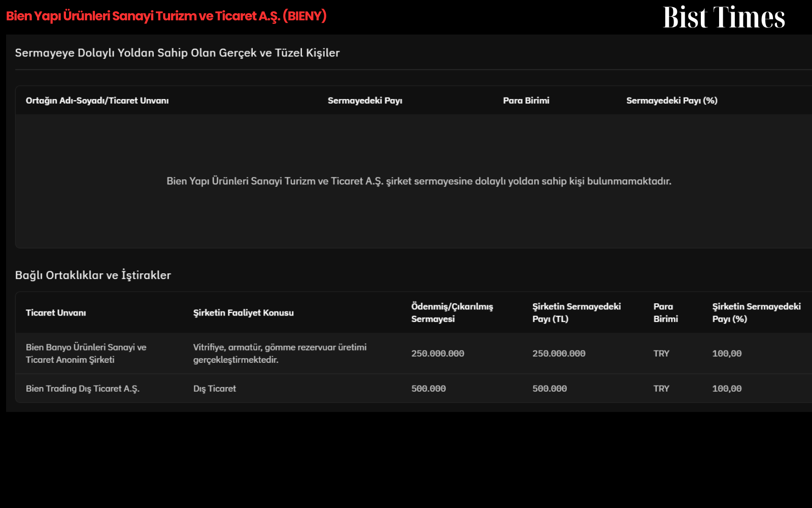Viewport: 812px width, 508px height.
Task: Click subsidiaries table 'Para Birimi' header
Action: click(666, 313)
